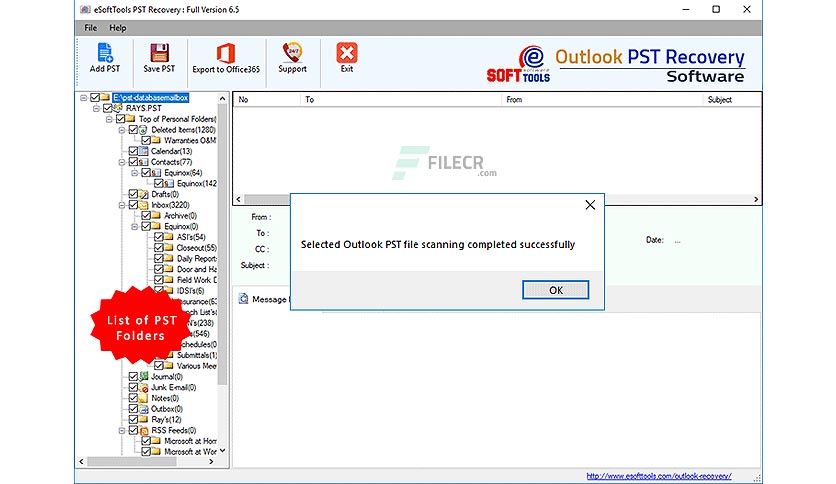
Task: Select the Notes(0) folder label
Action: [165, 398]
